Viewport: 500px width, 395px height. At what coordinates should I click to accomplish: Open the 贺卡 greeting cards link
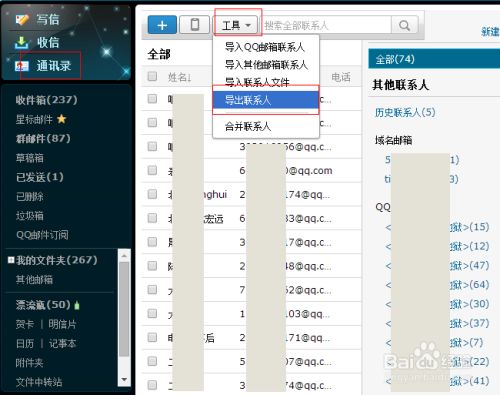[25, 324]
